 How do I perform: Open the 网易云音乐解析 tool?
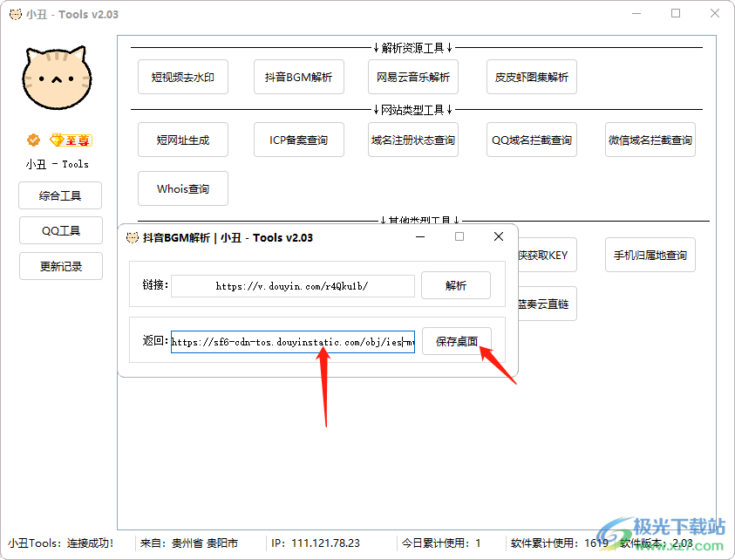pos(413,77)
